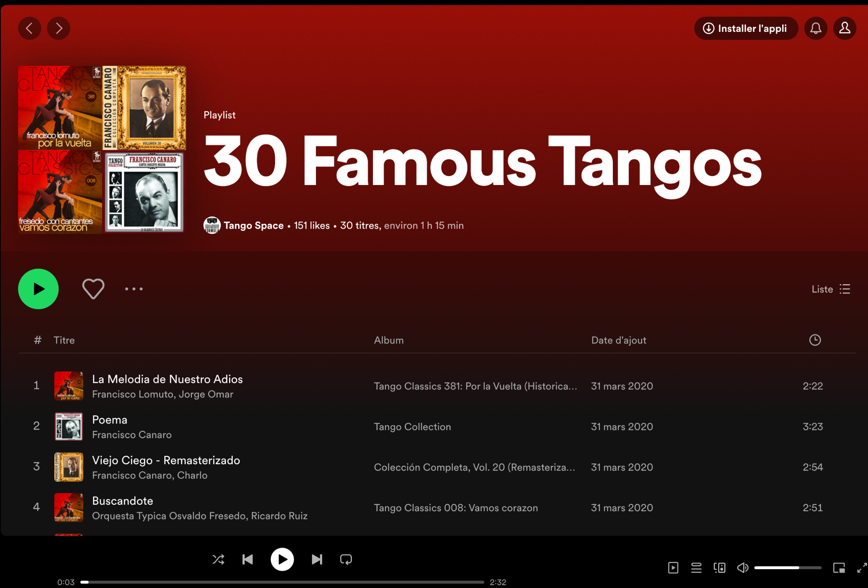Open the mini player icon

(x=839, y=568)
